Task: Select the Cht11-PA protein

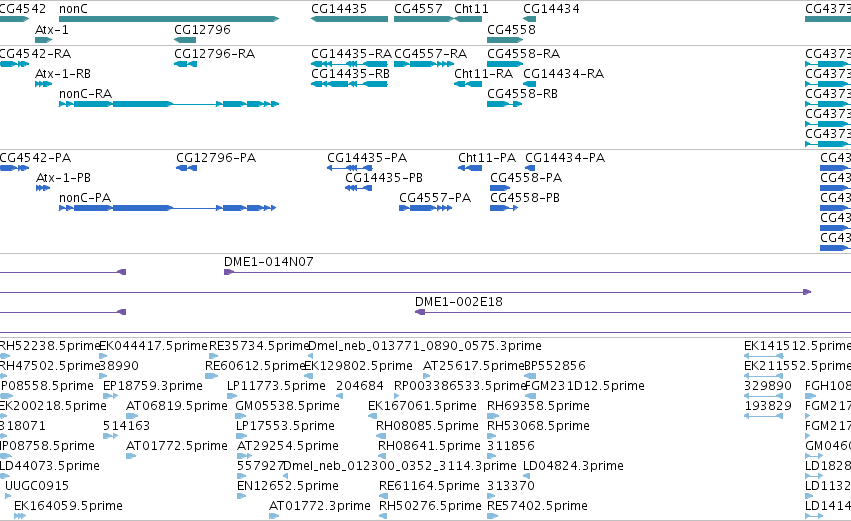Action: pos(470,168)
